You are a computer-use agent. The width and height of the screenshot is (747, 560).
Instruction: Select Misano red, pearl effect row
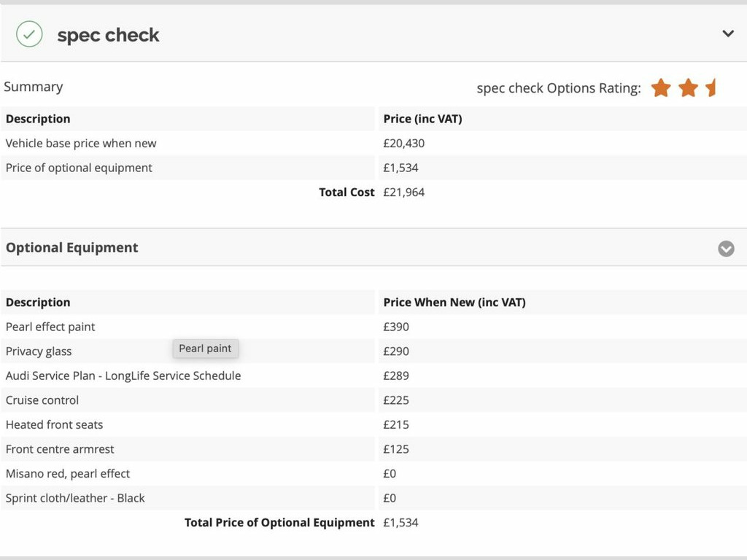[68, 473]
